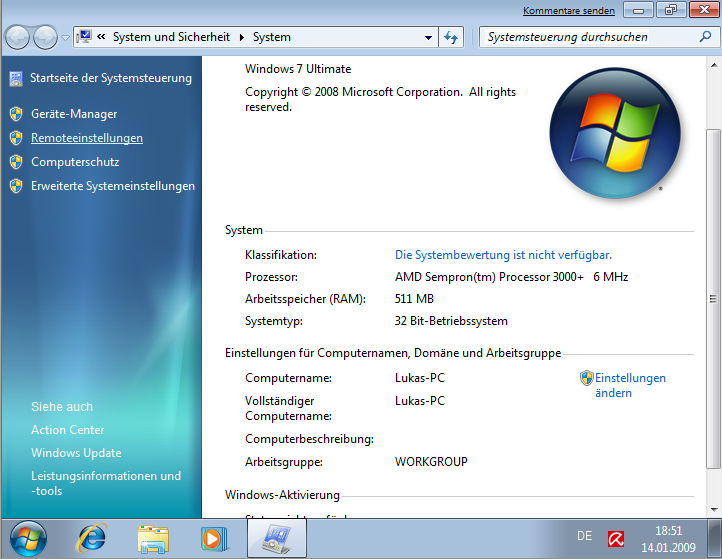Launch Internet Explorer from taskbar
Image resolution: width=722 pixels, height=559 pixels.
tap(92, 538)
